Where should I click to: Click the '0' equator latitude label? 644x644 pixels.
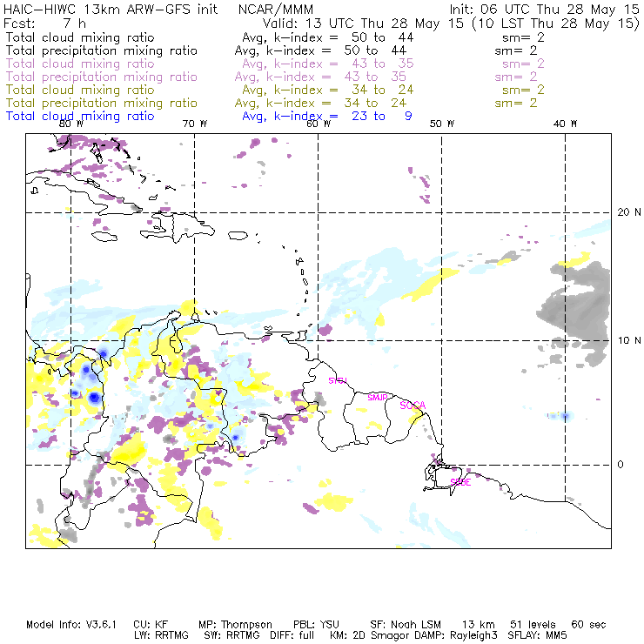pyautogui.click(x=621, y=465)
